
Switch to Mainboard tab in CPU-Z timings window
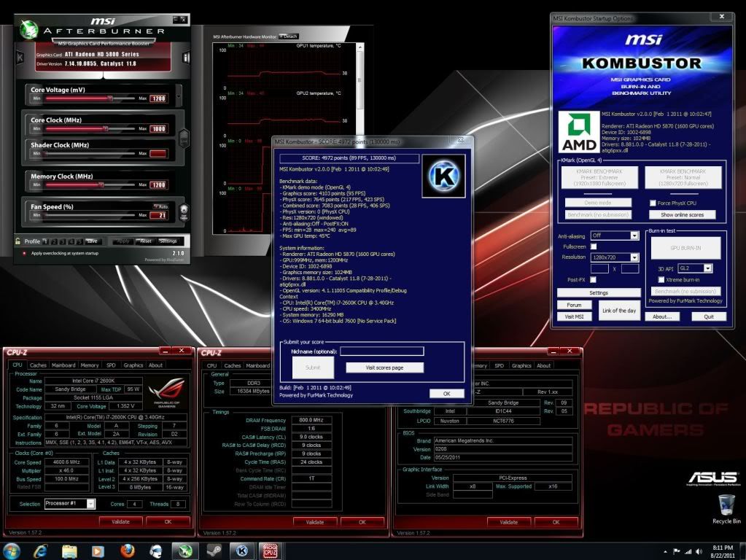coord(258,366)
